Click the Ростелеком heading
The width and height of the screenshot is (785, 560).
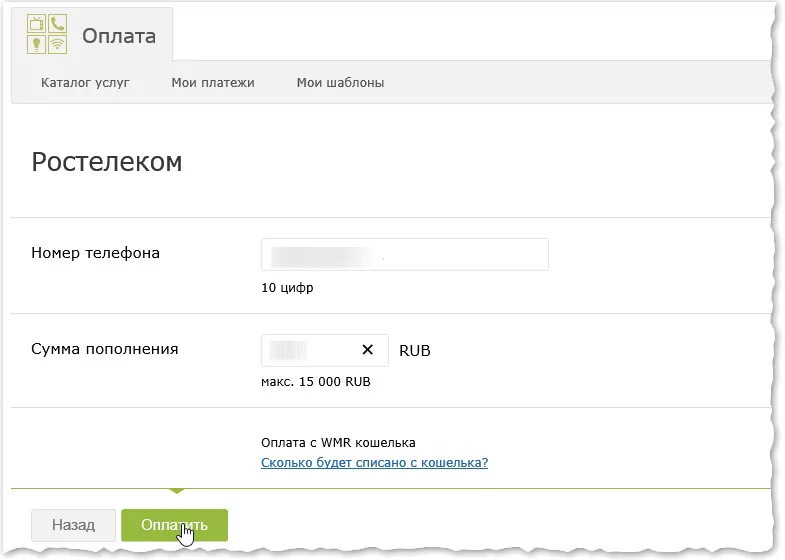(107, 162)
